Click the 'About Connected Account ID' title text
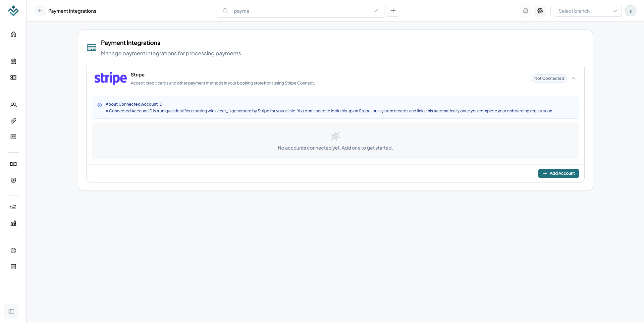 [x=134, y=104]
